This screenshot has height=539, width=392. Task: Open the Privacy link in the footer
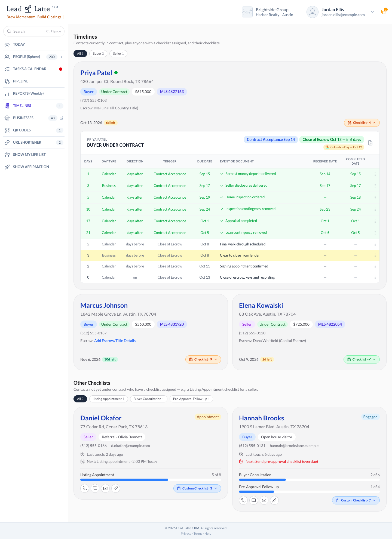click(x=186, y=534)
